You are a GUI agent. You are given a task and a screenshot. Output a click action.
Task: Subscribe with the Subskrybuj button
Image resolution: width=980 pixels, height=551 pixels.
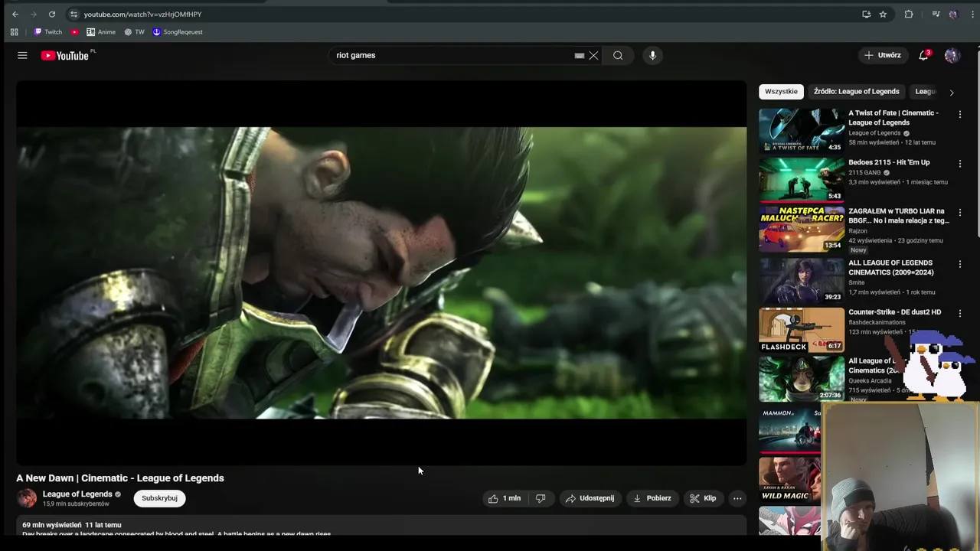(159, 498)
